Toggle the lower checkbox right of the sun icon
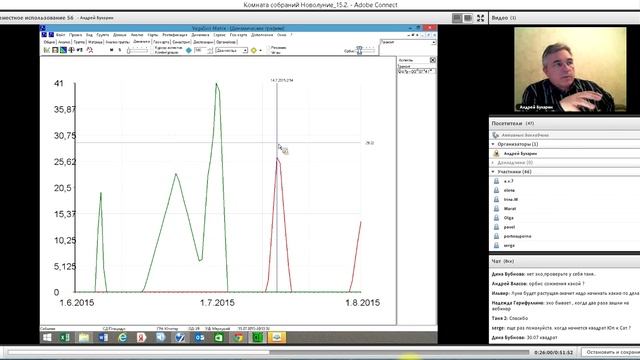The height and width of the screenshot is (360, 640). (269, 52)
